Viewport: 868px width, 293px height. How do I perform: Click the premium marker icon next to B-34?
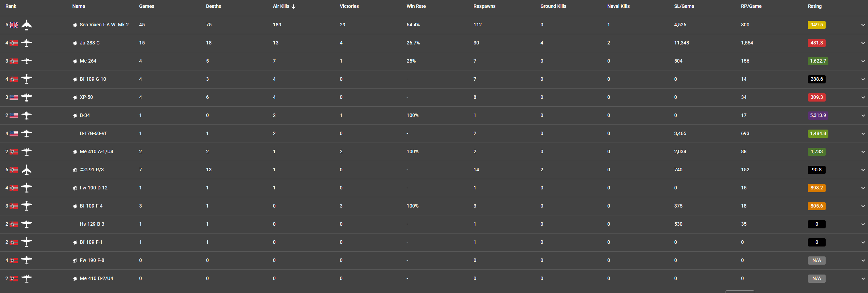coord(75,116)
